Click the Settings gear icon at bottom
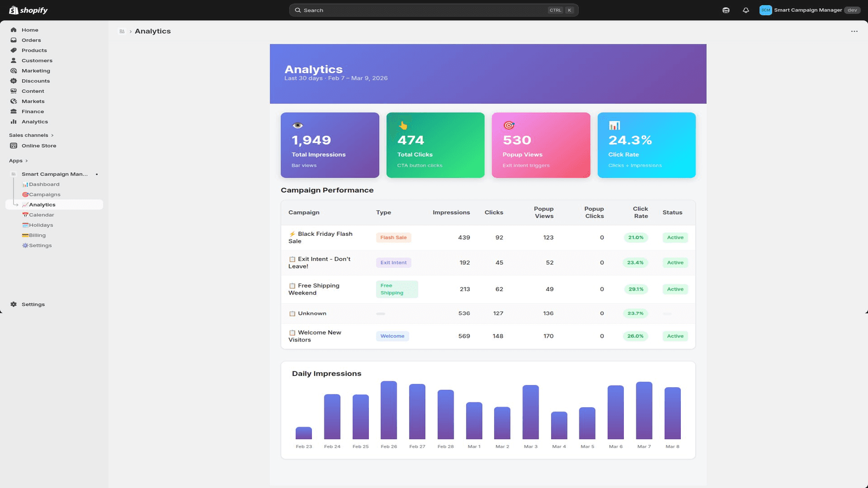This screenshot has height=488, width=868. click(14, 304)
